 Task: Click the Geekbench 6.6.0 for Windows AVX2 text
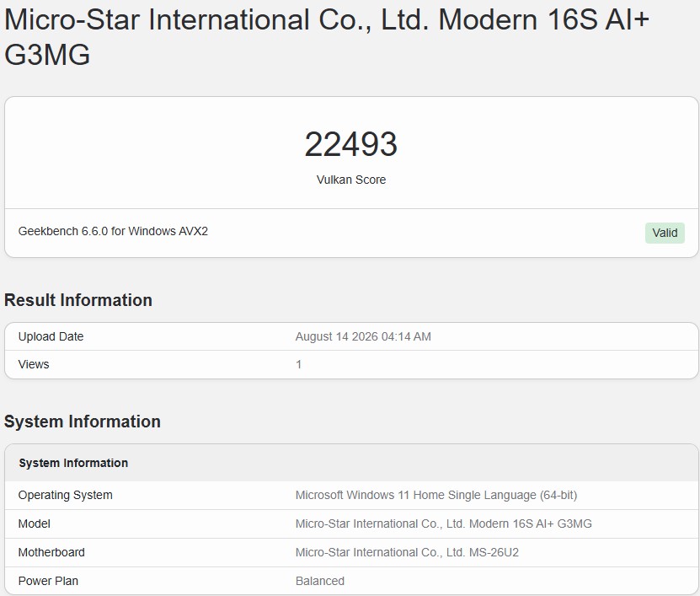tap(113, 231)
